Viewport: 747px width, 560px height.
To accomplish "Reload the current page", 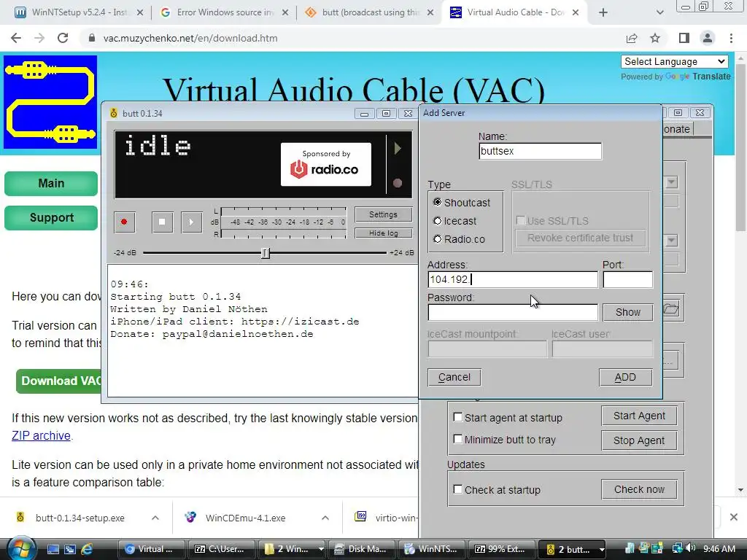I will tap(63, 38).
